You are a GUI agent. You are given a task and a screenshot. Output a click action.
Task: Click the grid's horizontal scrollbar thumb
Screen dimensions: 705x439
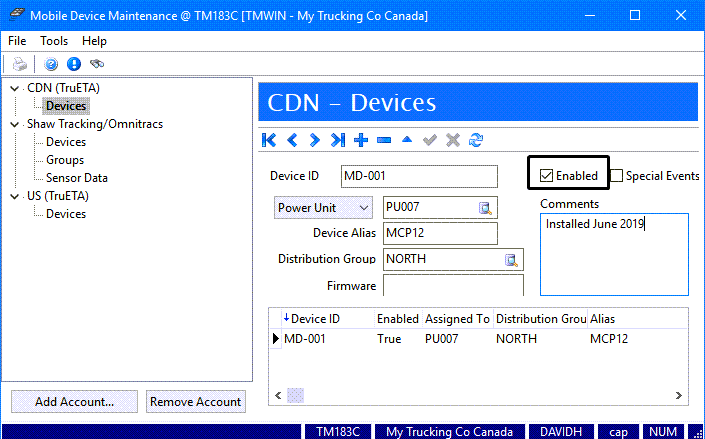[294, 396]
